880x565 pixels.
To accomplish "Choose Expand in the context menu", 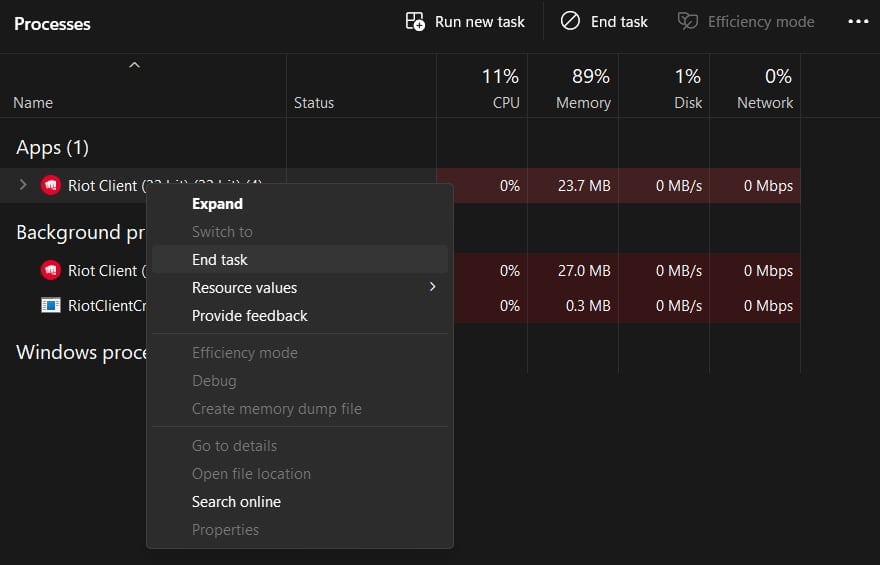I will (217, 203).
